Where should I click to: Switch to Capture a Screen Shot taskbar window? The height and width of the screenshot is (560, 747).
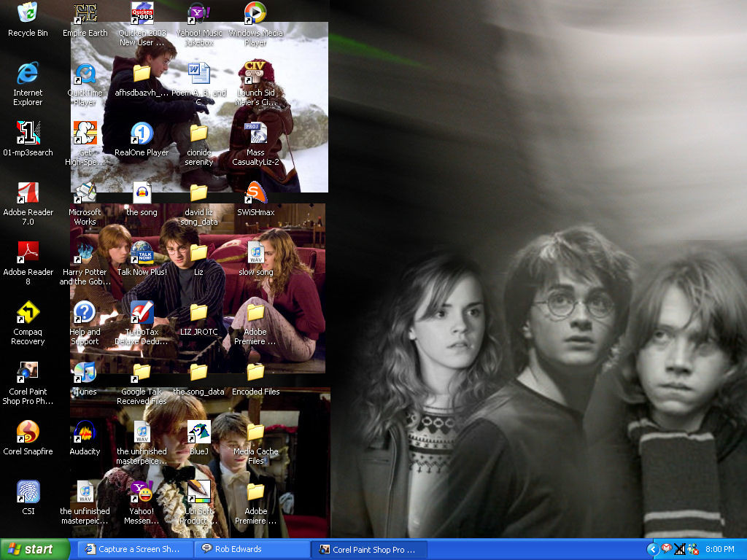click(x=135, y=549)
